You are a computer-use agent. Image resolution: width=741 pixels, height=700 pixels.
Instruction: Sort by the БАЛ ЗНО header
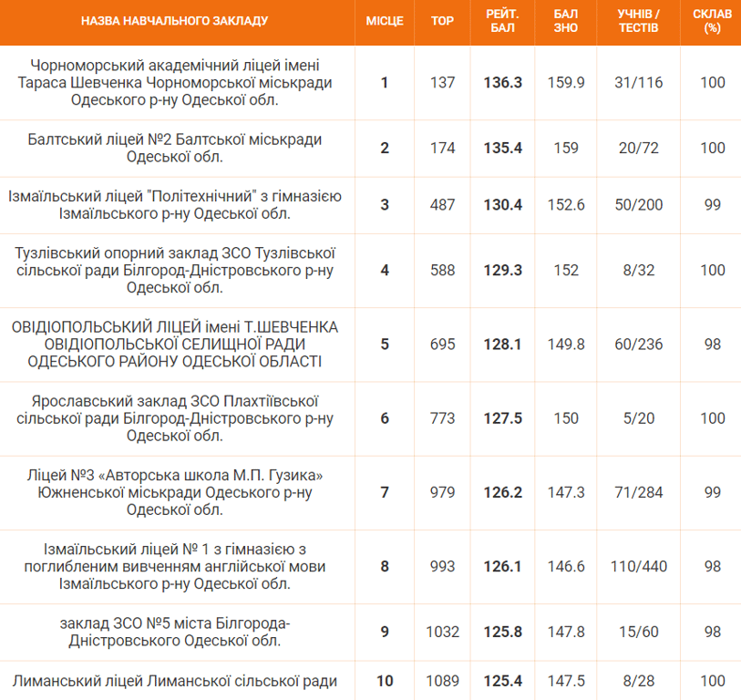565,20
